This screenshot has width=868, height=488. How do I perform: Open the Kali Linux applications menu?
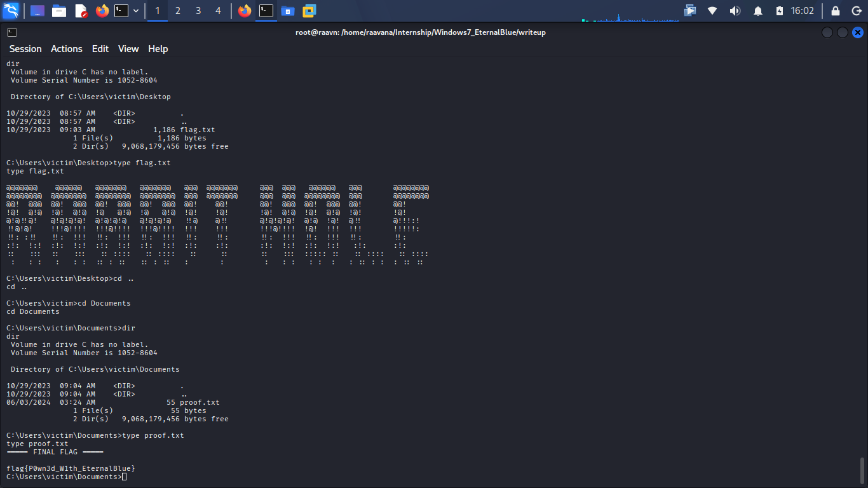[11, 11]
